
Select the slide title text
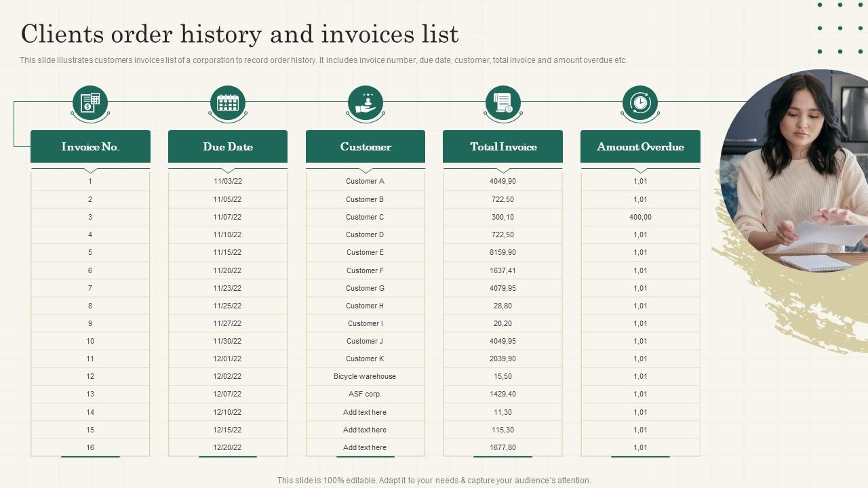[239, 33]
